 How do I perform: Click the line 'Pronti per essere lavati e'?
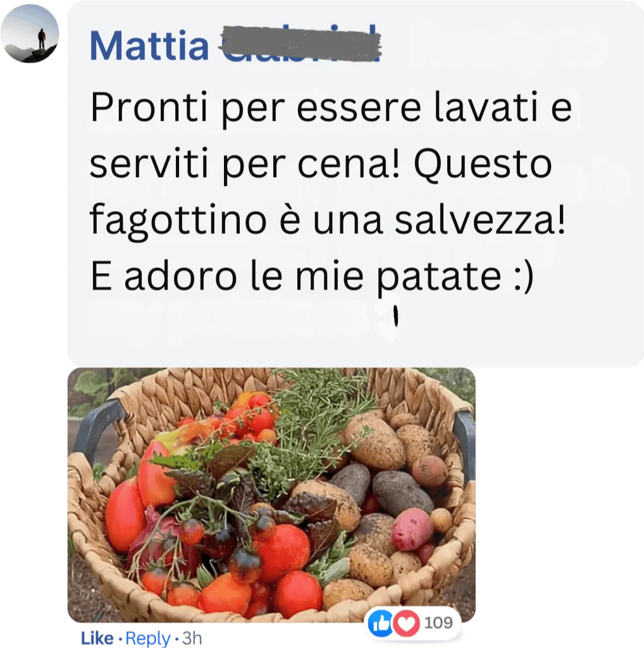[x=331, y=108]
